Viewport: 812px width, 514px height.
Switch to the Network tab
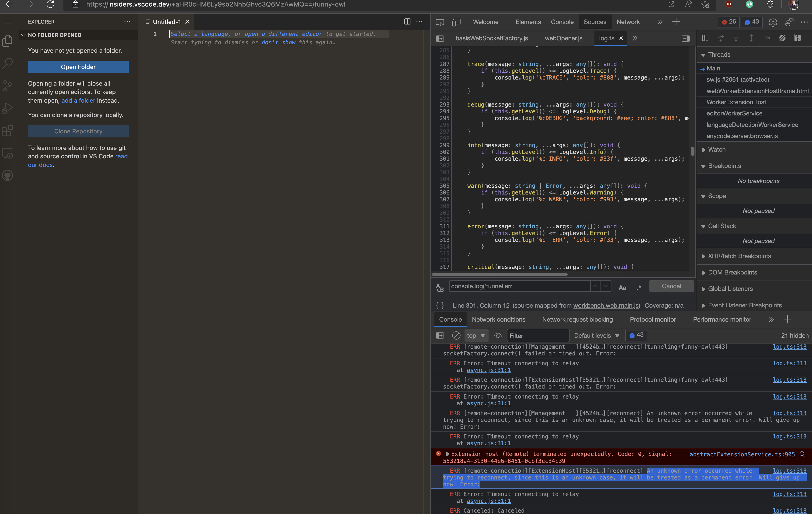pyautogui.click(x=628, y=22)
